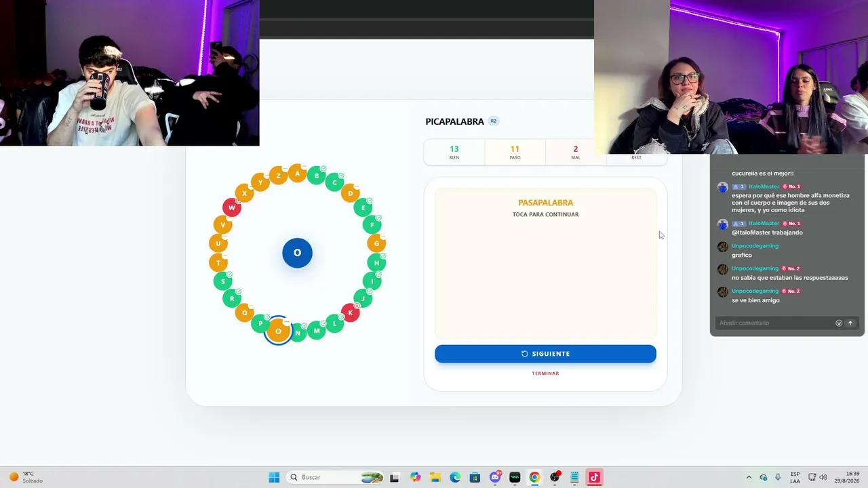Viewport: 868px width, 488px height.
Task: Click the Terminar link
Action: [545, 373]
